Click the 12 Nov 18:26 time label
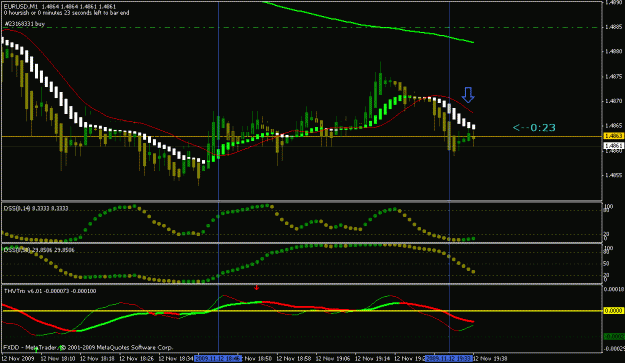 (x=136, y=359)
